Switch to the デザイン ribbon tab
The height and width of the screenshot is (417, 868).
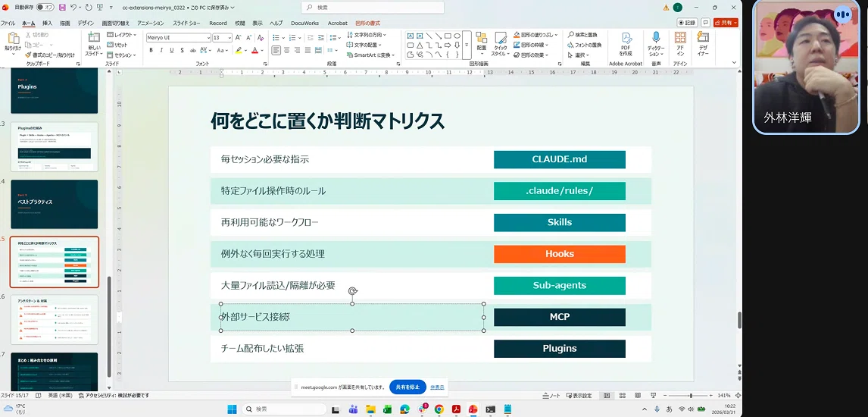coord(86,24)
